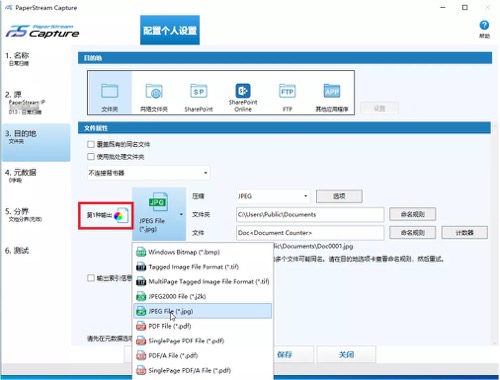Click the folder path input field
Viewport: 500px width, 380px height.
pyautogui.click(x=310, y=214)
